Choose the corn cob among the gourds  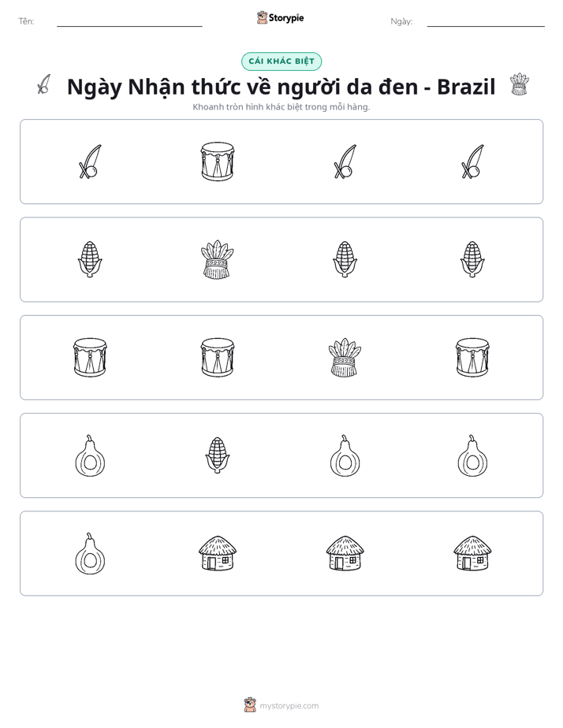coord(218,455)
